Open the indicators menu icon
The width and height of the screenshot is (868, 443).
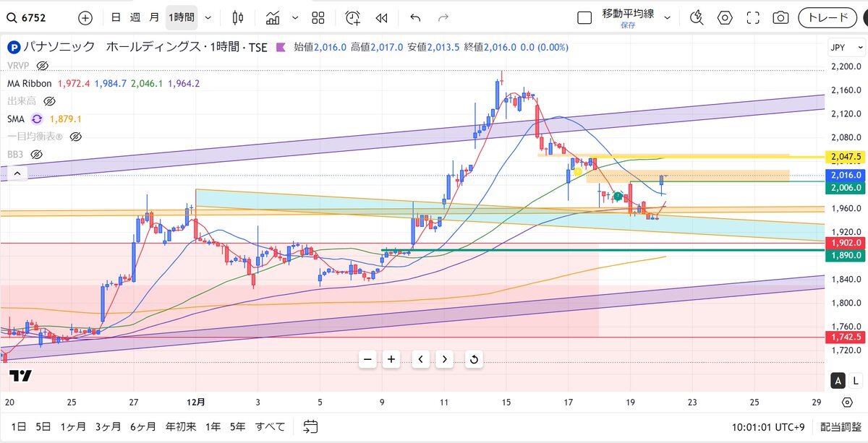click(273, 17)
